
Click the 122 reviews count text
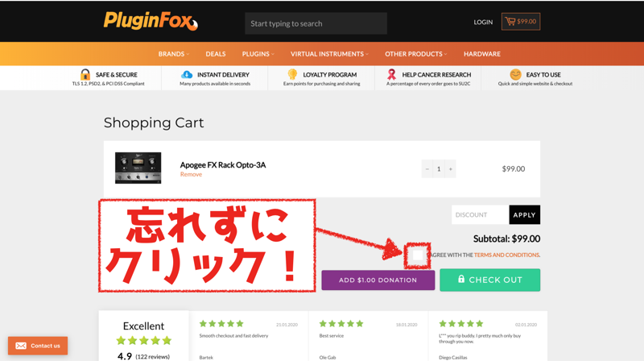click(x=153, y=356)
